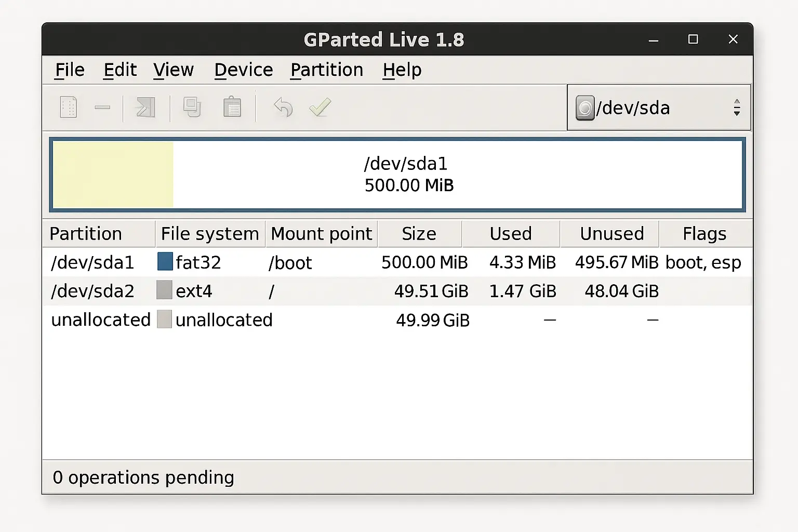
Task: Click the gray ext4 filesystem color box
Action: [164, 290]
